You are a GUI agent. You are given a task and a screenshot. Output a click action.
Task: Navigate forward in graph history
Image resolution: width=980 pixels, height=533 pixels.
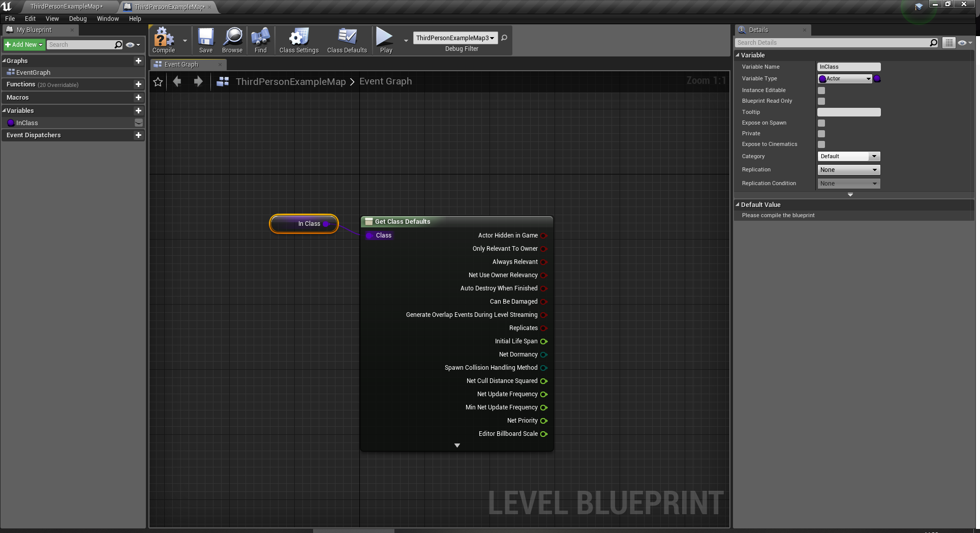[x=198, y=81]
